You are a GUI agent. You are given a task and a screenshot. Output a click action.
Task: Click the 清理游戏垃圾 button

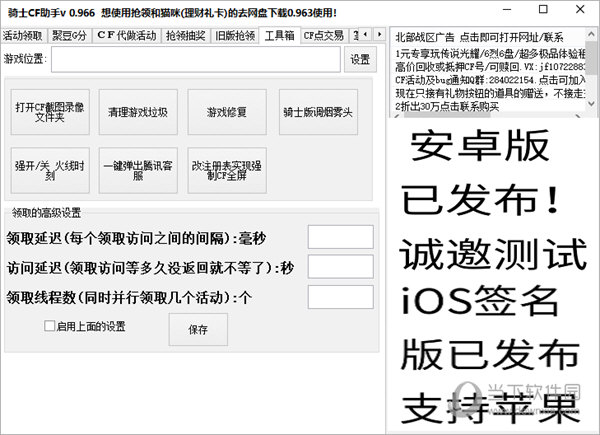pyautogui.click(x=138, y=112)
